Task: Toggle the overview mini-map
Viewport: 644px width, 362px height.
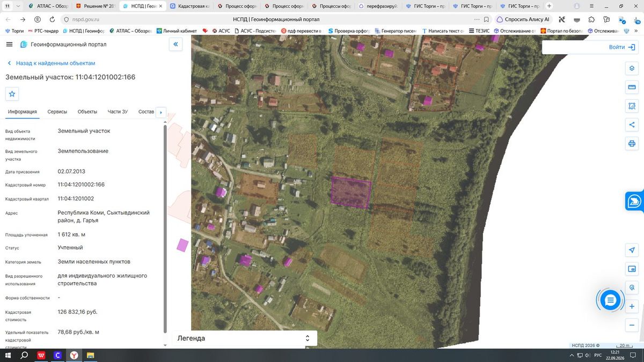Action: click(632, 269)
